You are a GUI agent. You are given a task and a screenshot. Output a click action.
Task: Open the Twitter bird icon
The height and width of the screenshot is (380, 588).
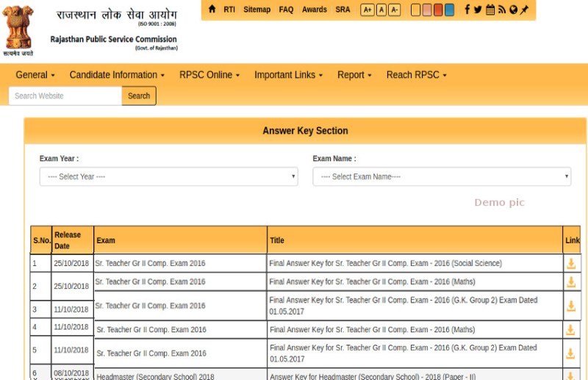[x=478, y=10]
